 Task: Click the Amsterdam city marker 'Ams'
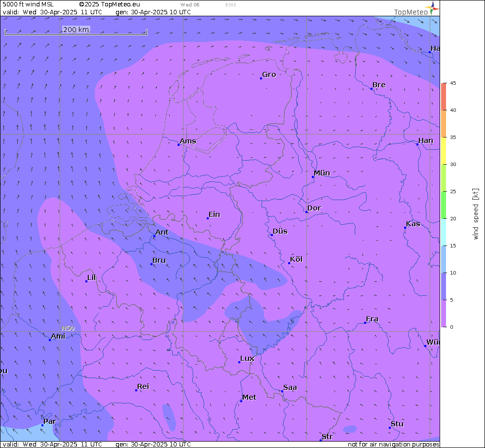tap(179, 144)
